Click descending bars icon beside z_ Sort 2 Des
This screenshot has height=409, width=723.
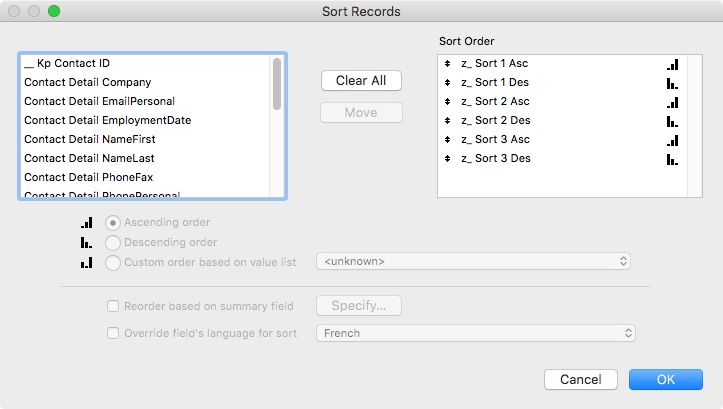click(672, 121)
